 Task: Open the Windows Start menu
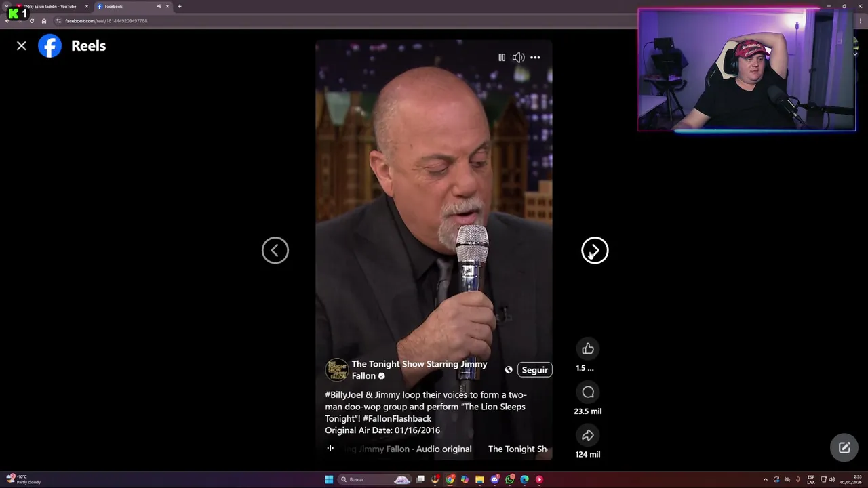click(x=329, y=479)
